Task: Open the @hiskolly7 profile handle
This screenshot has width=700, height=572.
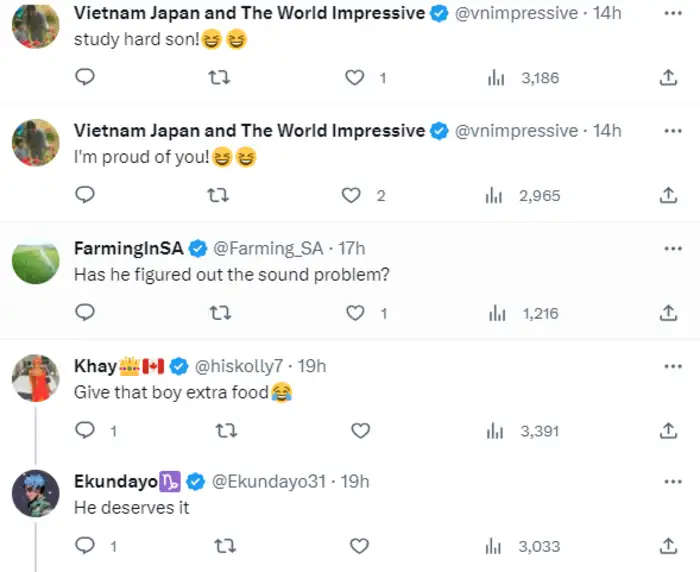Action: point(235,366)
